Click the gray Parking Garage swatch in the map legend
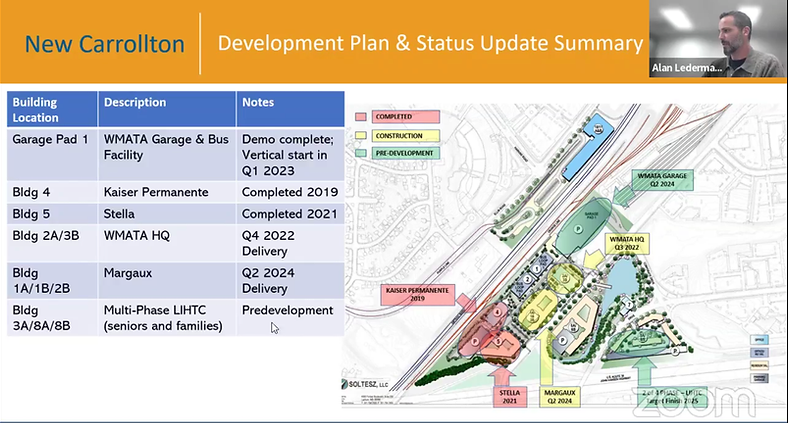This screenshot has width=788, height=423. pyautogui.click(x=759, y=378)
